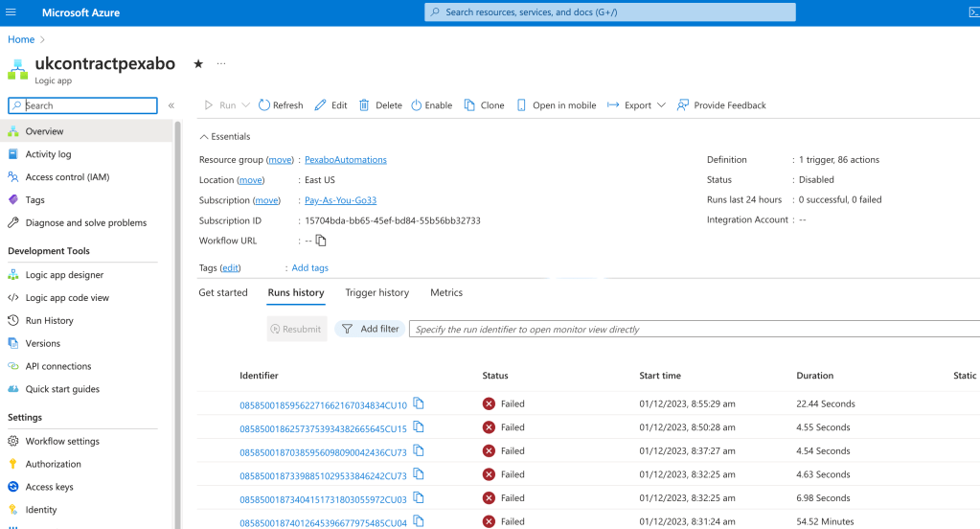The height and width of the screenshot is (529, 980).
Task: Open Logic app designer
Action: click(64, 275)
